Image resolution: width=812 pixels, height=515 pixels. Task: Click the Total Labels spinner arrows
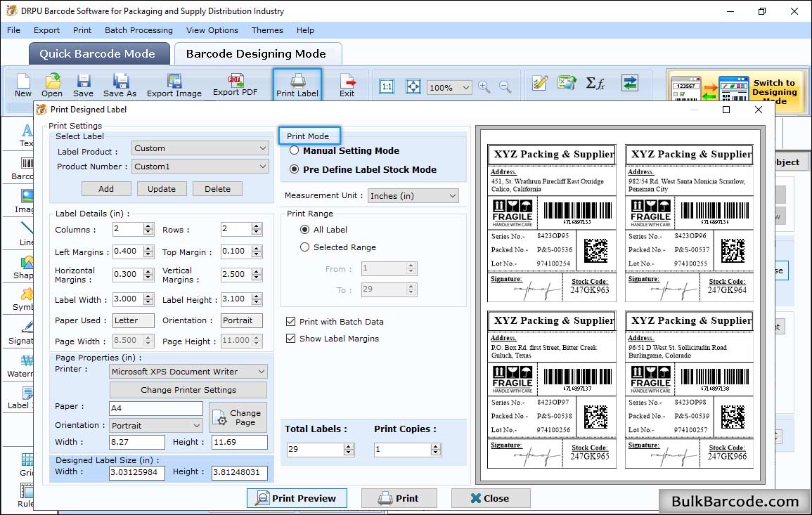[x=349, y=449]
